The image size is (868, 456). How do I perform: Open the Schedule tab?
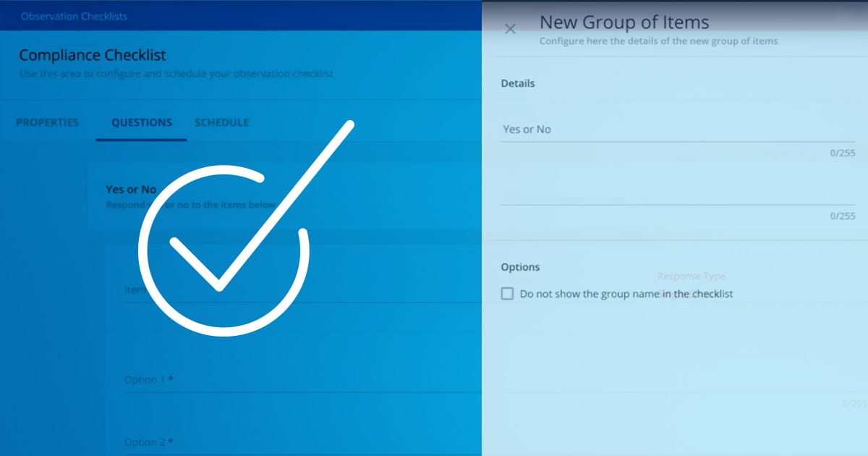(x=221, y=122)
